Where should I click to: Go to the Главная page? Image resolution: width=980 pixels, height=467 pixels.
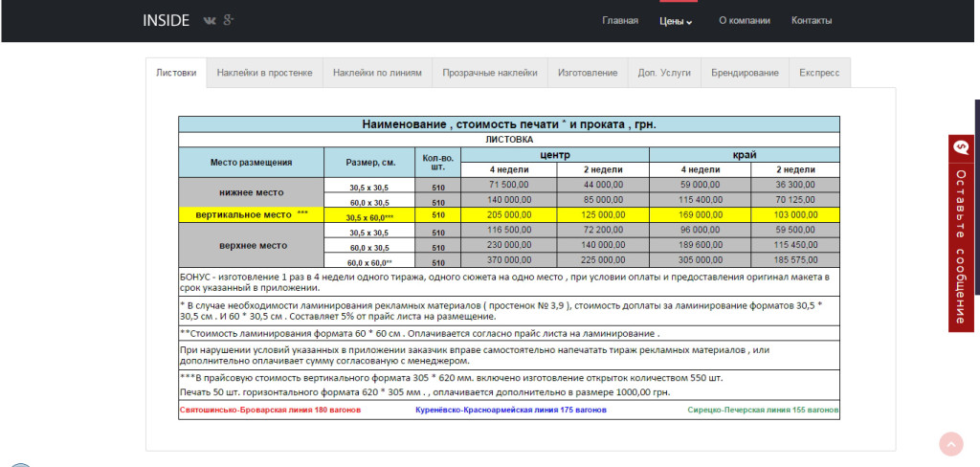point(619,21)
